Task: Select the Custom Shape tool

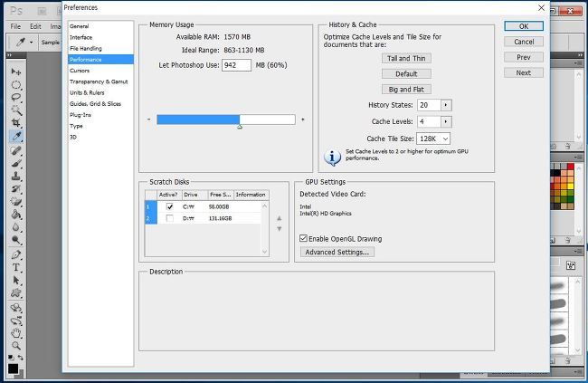Action: pos(15,292)
